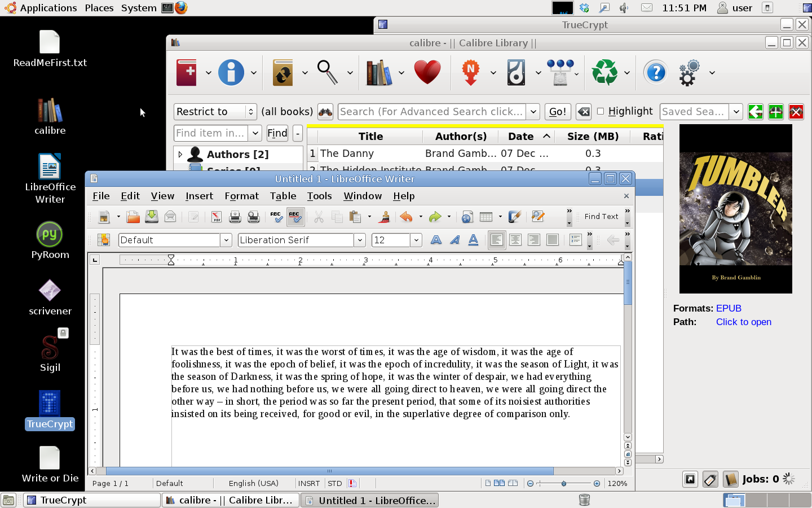Toggle Highlight checkbox in calibre
The image size is (812, 508).
point(601,111)
